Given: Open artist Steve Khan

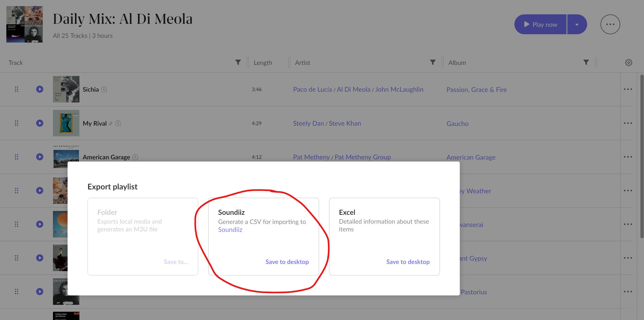Looking at the screenshot, I should click(x=345, y=123).
